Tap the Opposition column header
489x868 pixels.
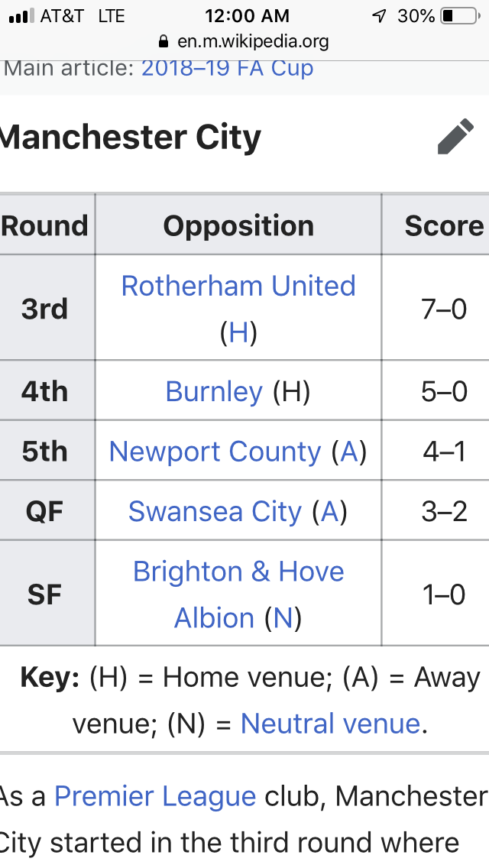coord(238,225)
